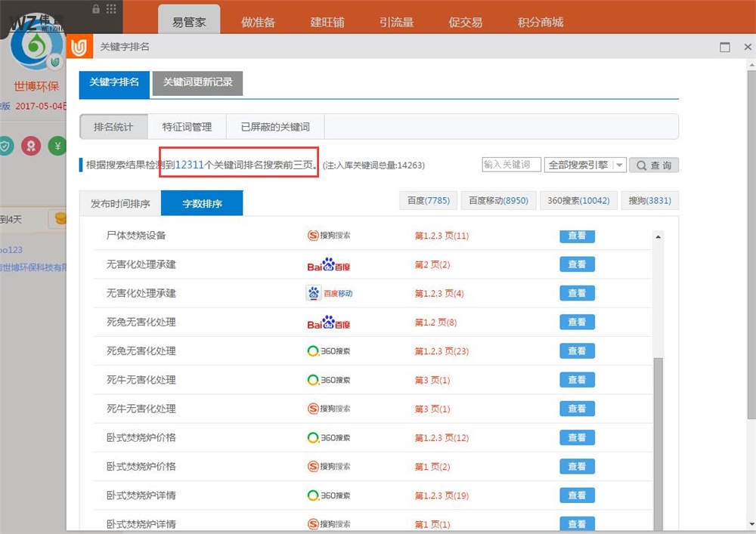756x534 pixels.
Task: Click the 查询 search button
Action: tap(654, 165)
